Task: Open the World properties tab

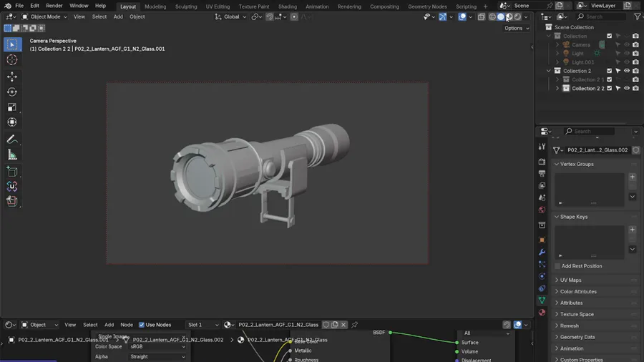Action: 542,210
